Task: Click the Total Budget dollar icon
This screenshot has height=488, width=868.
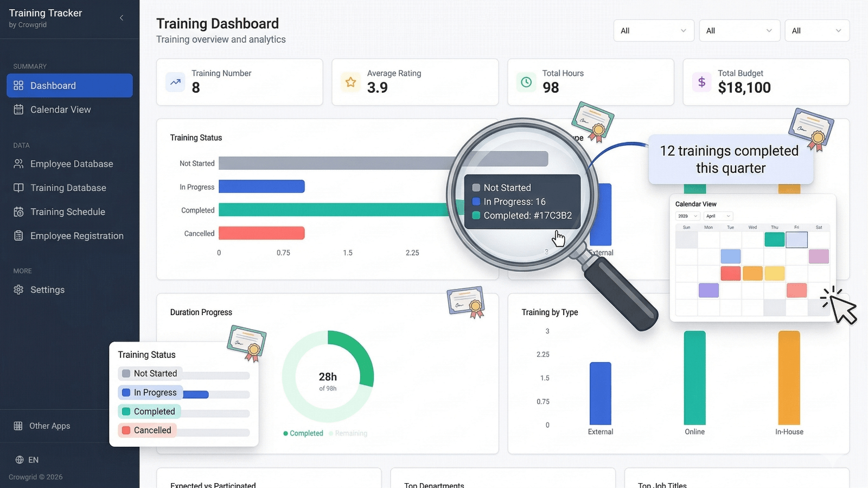Action: coord(701,82)
